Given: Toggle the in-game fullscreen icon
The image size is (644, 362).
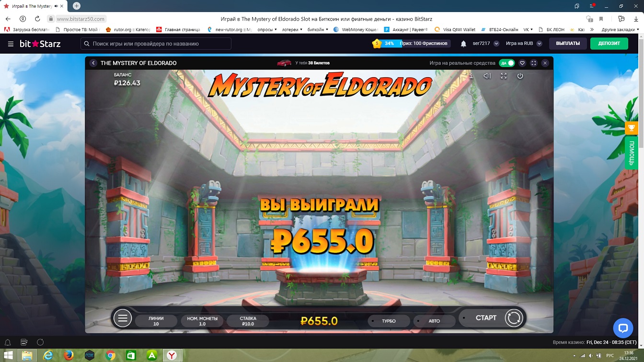Looking at the screenshot, I should pyautogui.click(x=504, y=76).
